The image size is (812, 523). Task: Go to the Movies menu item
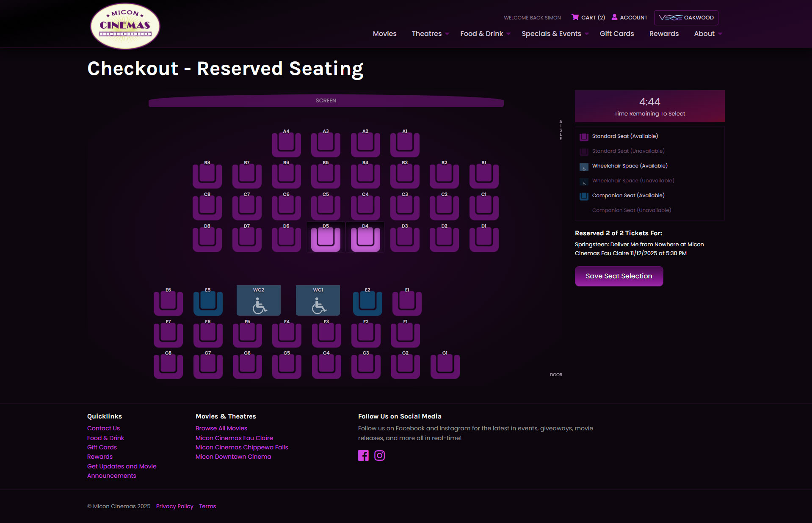[384, 34]
